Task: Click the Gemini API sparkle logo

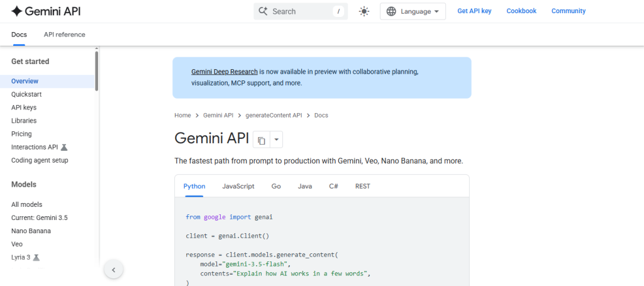Action: pos(16,11)
